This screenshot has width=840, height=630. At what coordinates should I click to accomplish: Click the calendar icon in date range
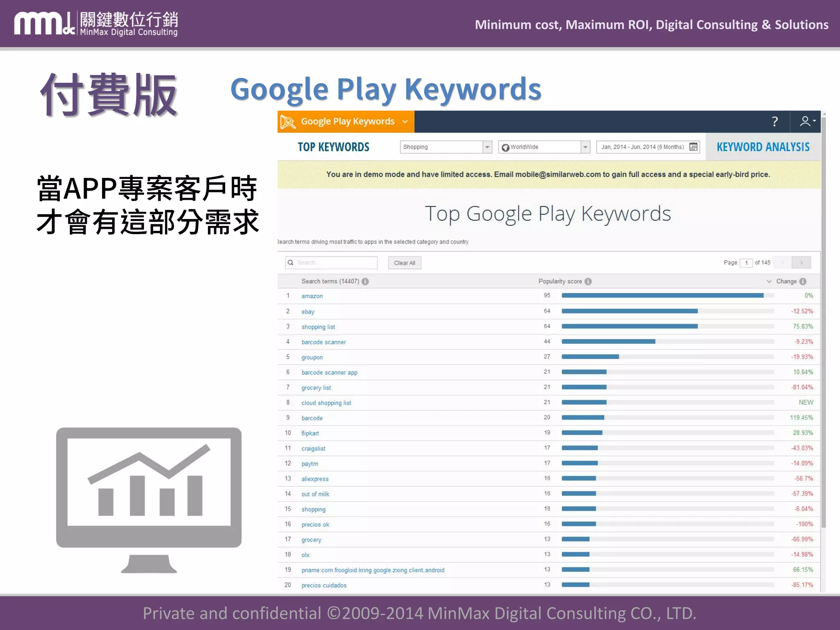pos(693,147)
